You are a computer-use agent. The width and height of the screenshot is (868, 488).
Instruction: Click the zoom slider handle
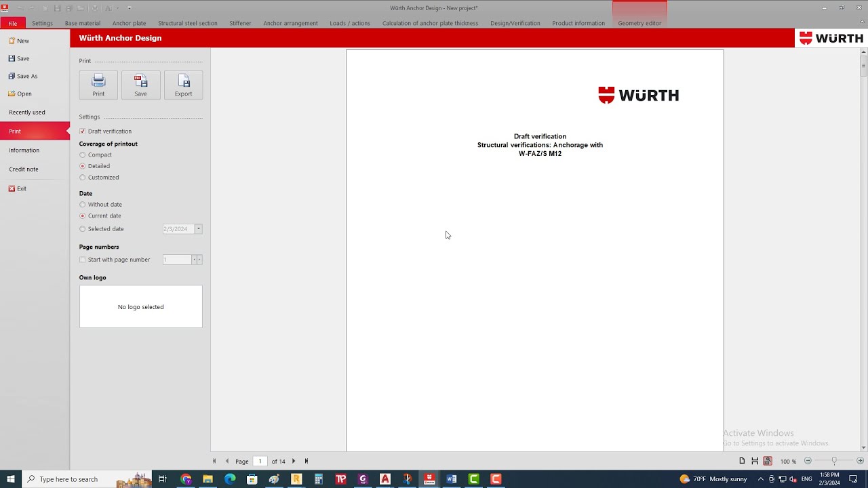[834, 461]
